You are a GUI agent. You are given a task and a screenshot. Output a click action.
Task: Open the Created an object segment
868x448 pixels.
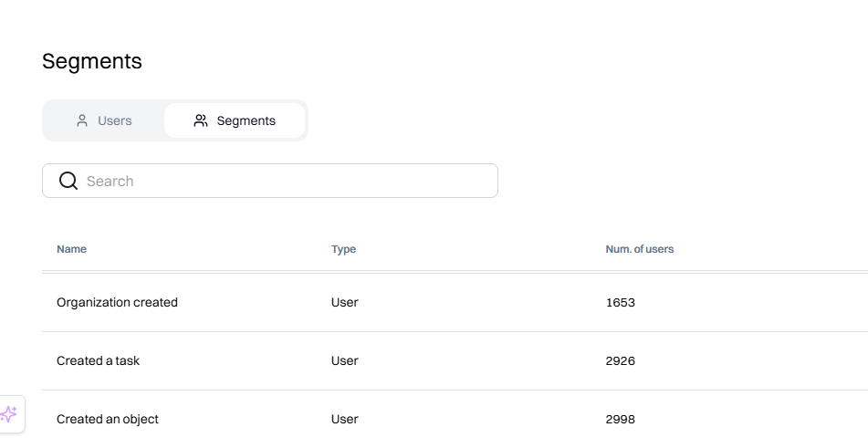pos(108,419)
